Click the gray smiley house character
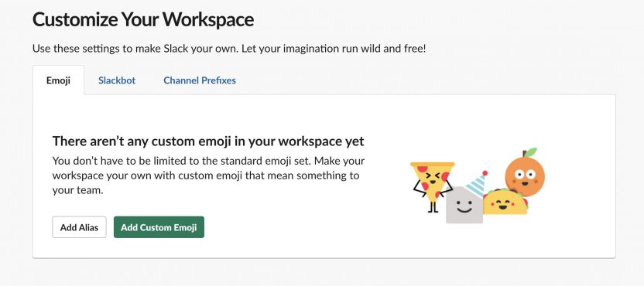The height and width of the screenshot is (286, 644). (464, 205)
